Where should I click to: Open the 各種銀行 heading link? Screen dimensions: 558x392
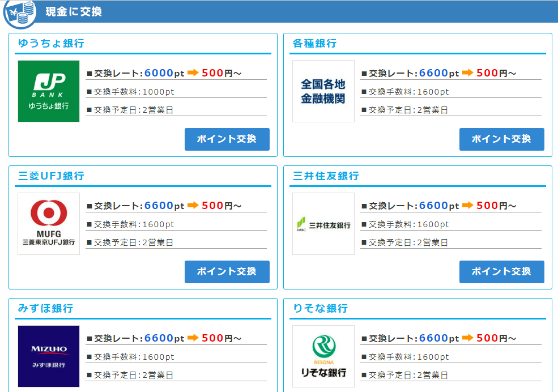314,44
